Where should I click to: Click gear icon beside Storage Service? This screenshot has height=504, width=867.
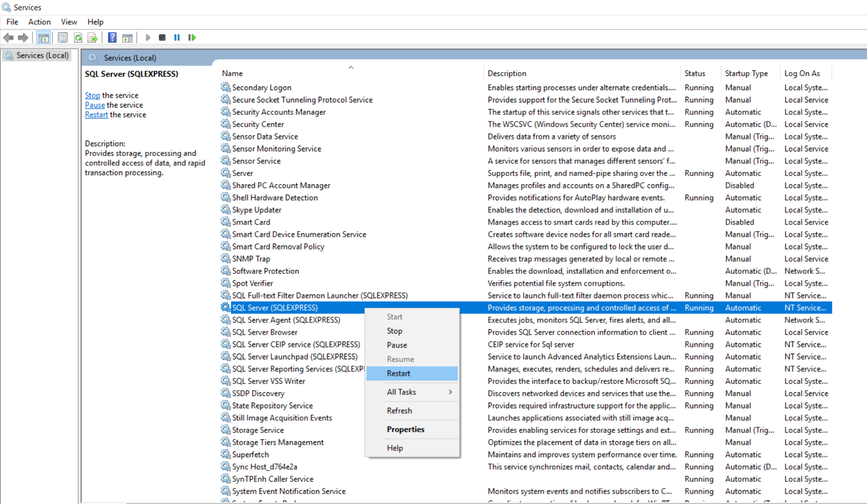pos(226,430)
